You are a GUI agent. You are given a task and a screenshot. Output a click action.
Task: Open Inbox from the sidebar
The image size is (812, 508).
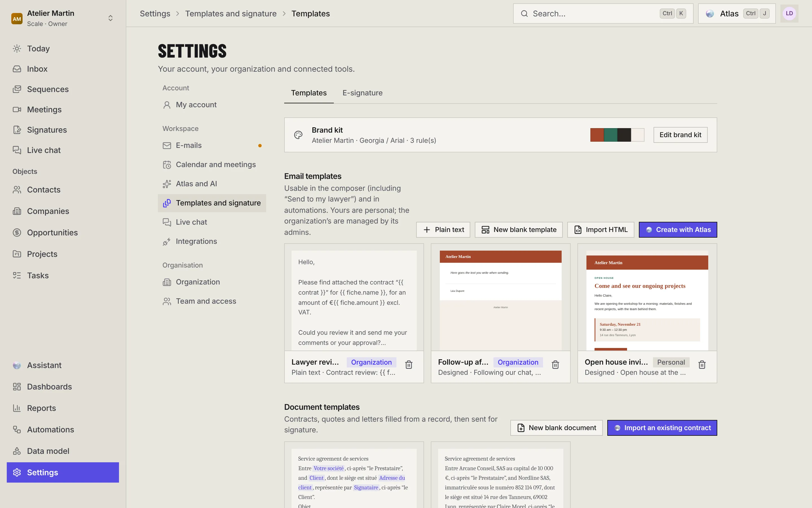click(x=63, y=69)
